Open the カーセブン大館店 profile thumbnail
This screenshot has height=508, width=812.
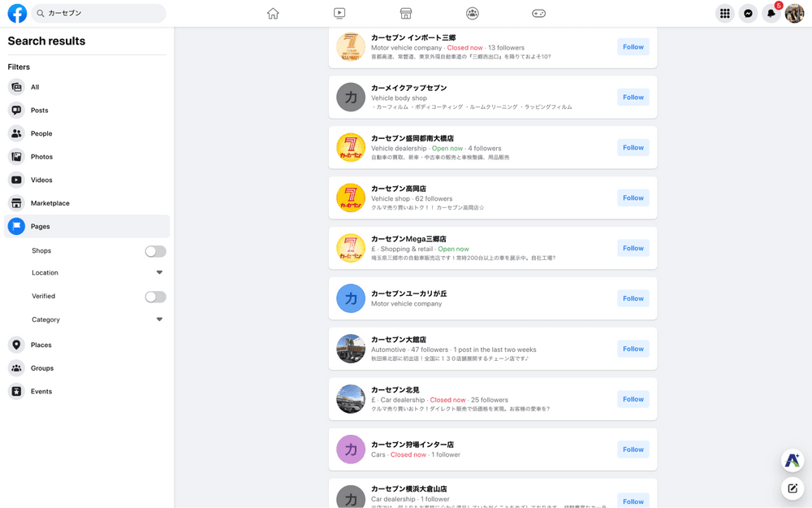coord(351,349)
